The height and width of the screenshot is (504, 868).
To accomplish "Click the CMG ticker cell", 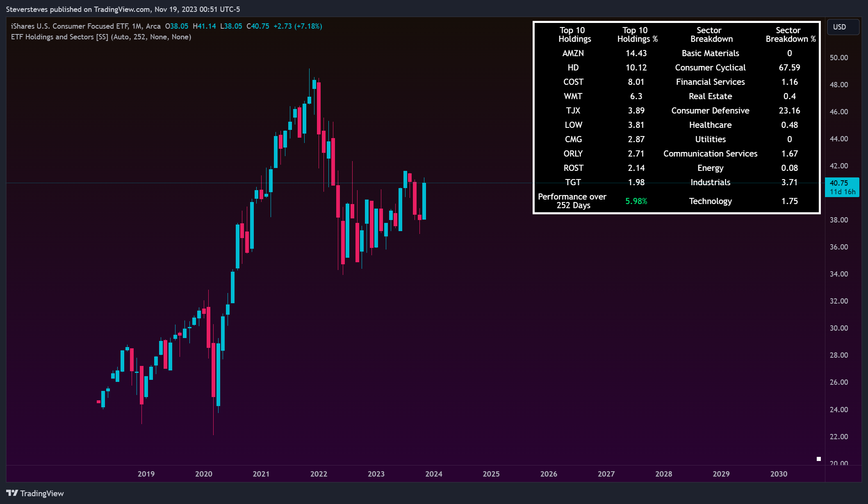I will (573, 139).
